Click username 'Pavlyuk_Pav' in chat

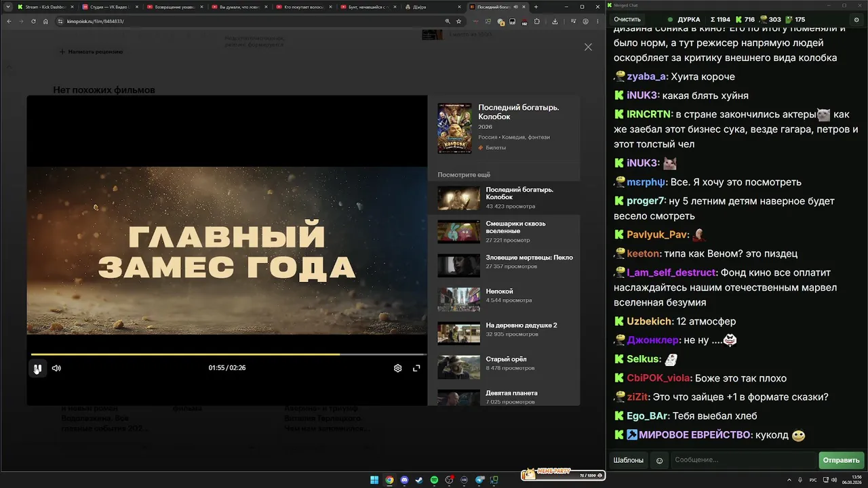click(x=657, y=235)
